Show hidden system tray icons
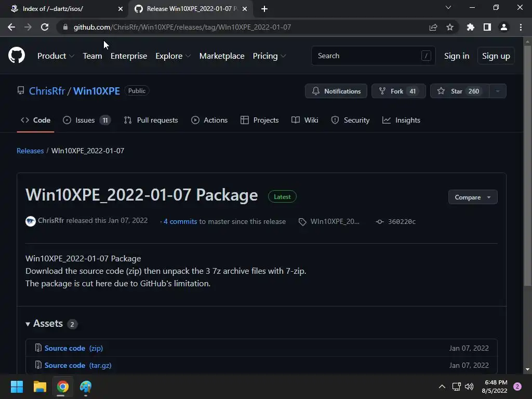 pos(442,387)
